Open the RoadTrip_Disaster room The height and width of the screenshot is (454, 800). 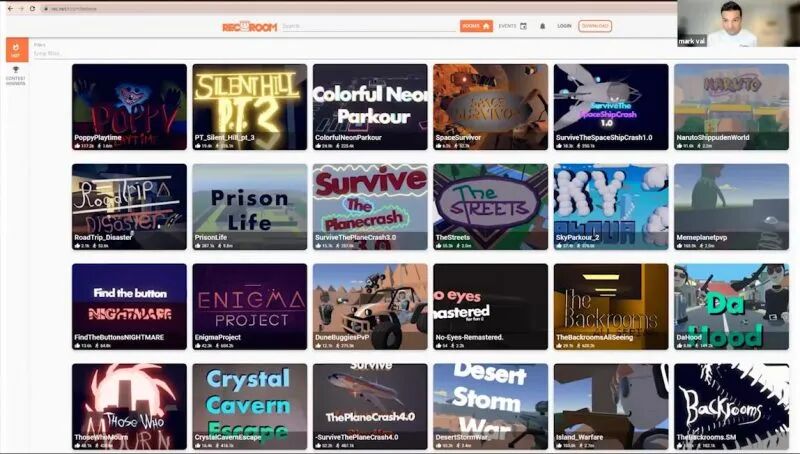[129, 207]
